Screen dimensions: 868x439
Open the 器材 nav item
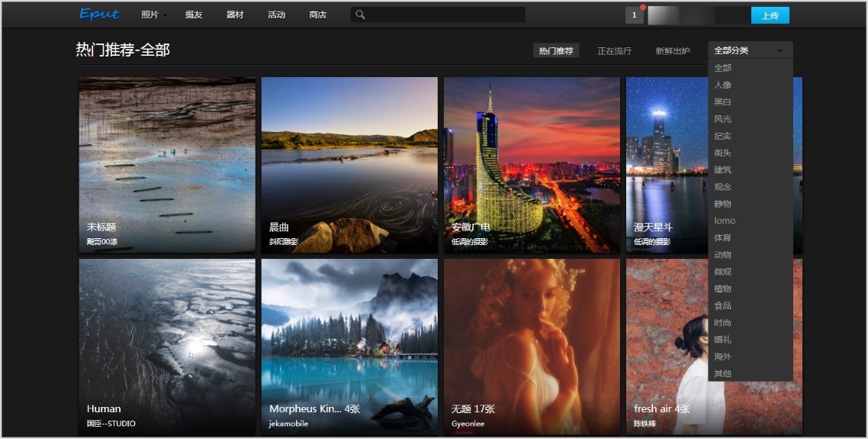pyautogui.click(x=235, y=15)
